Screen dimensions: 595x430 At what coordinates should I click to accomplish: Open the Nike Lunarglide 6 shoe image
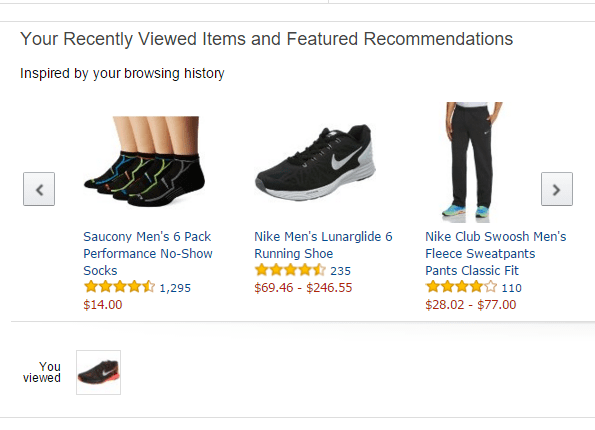click(x=316, y=162)
